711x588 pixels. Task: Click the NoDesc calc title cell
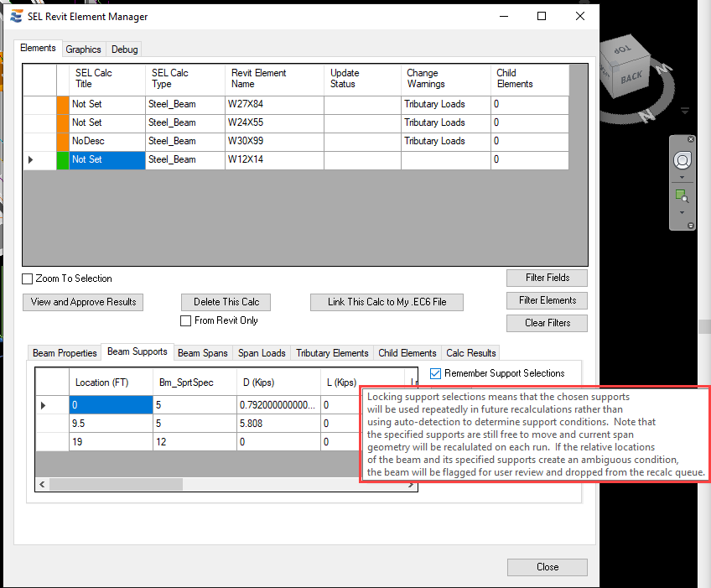tap(107, 142)
